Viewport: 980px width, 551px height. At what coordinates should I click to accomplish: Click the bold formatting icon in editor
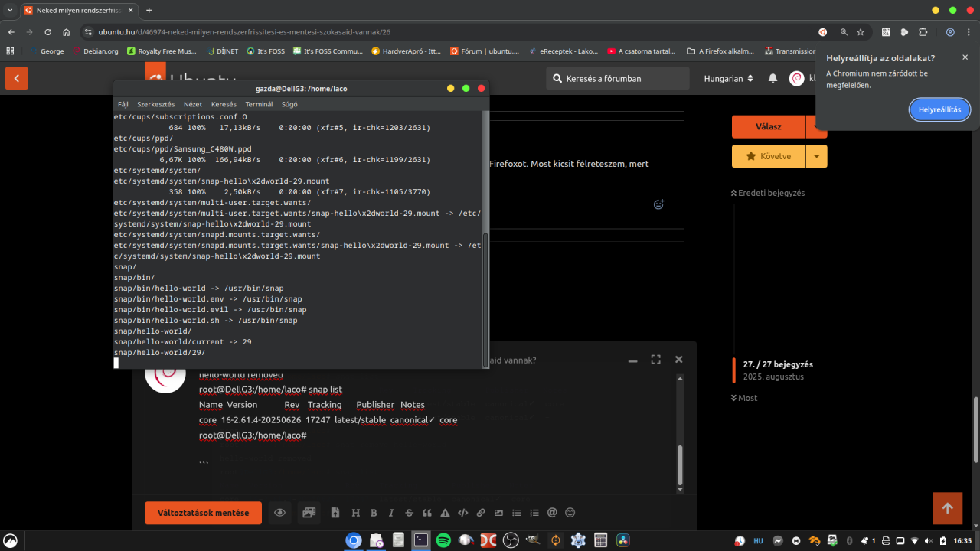click(x=374, y=513)
